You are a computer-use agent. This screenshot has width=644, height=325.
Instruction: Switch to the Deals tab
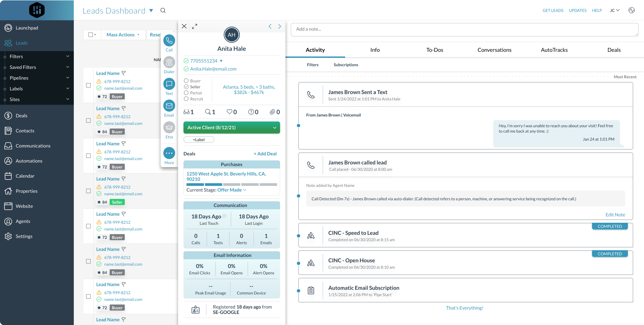pyautogui.click(x=614, y=50)
